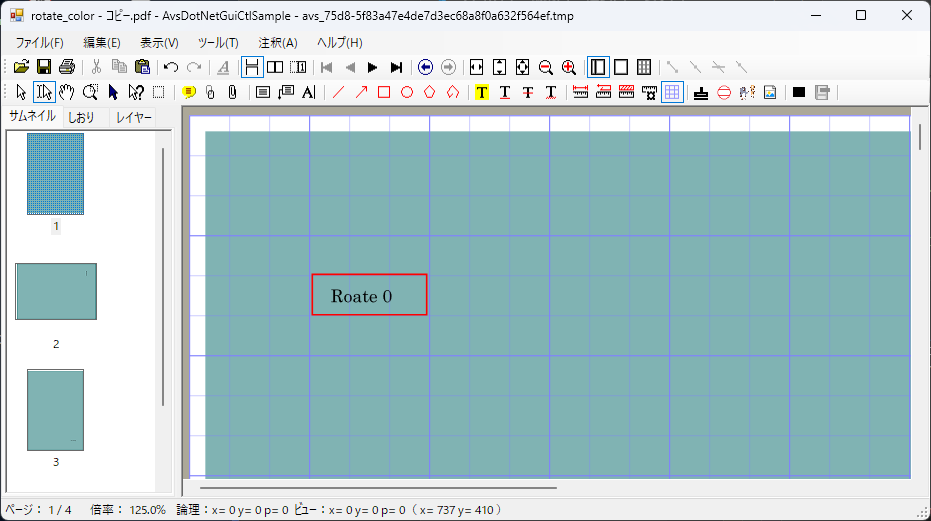Select the Hand pan tool
The height and width of the screenshot is (521, 931).
(67, 93)
